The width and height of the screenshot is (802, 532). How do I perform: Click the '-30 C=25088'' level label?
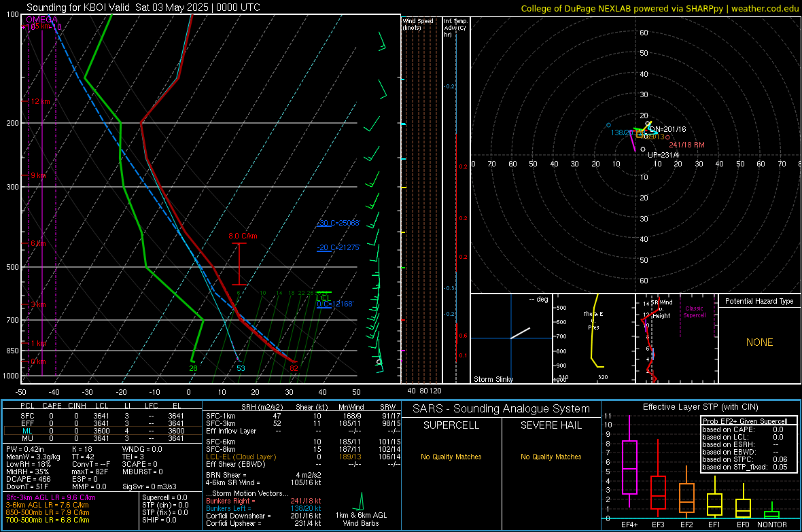tap(338, 223)
